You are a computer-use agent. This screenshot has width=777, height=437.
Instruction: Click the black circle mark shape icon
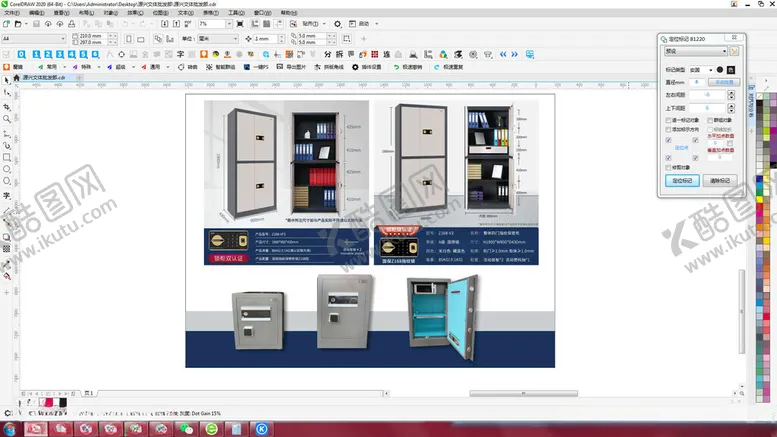coord(720,70)
